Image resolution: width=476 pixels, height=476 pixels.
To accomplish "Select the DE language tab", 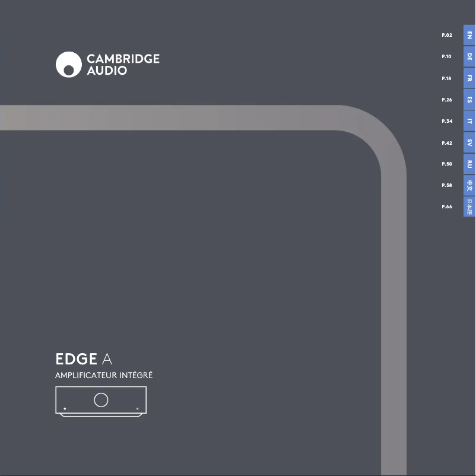I will click(469, 57).
